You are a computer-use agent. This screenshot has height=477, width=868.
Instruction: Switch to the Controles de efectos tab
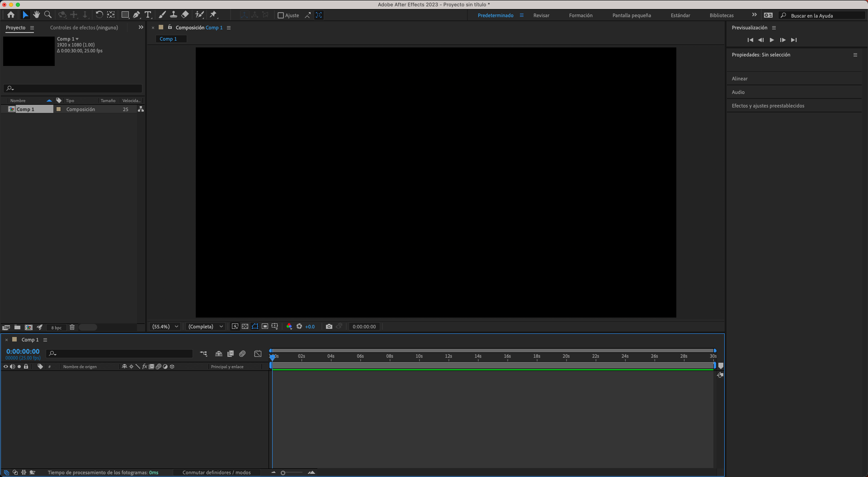(x=84, y=27)
